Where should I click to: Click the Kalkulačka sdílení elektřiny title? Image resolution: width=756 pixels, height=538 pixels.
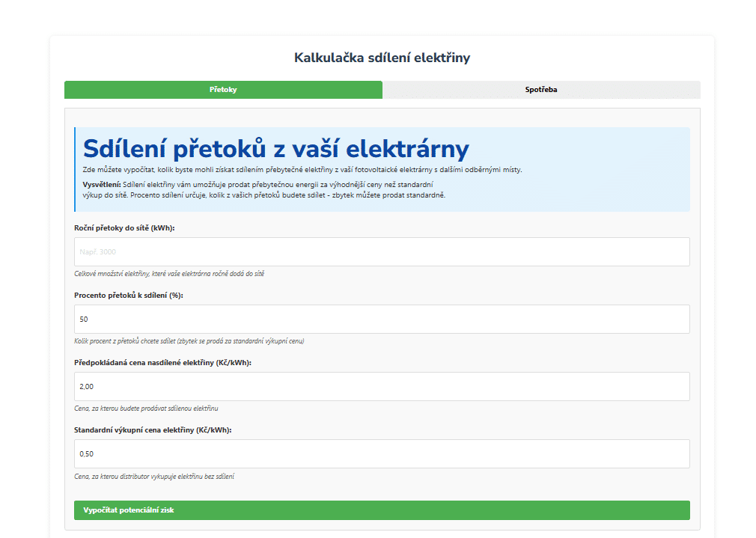(382, 58)
